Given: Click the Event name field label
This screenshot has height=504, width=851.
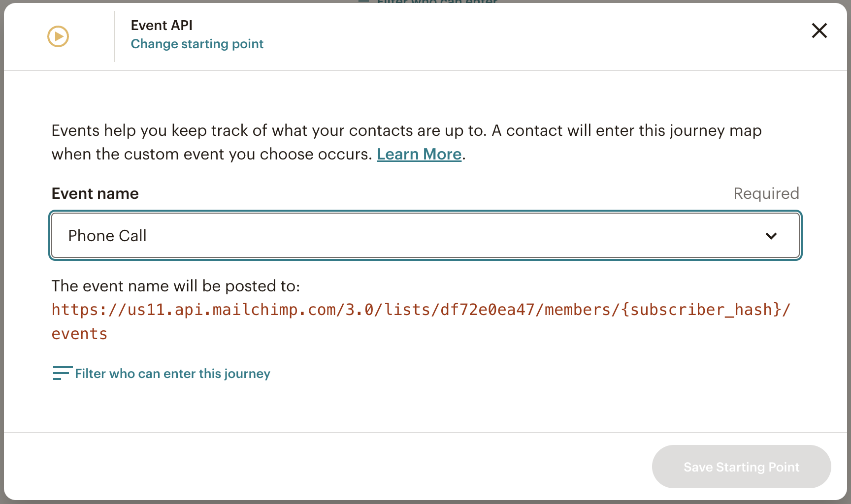Looking at the screenshot, I should [x=95, y=193].
